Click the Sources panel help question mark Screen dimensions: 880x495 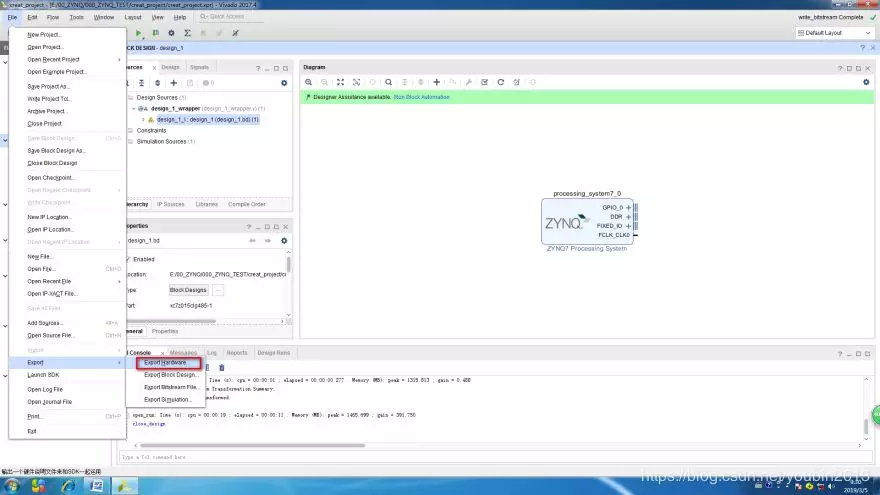(x=258, y=68)
